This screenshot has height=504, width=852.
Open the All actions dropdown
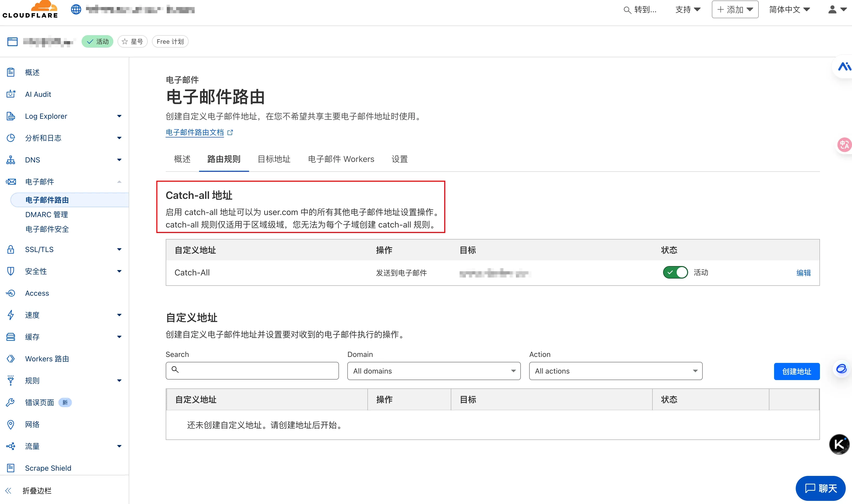[x=615, y=371]
